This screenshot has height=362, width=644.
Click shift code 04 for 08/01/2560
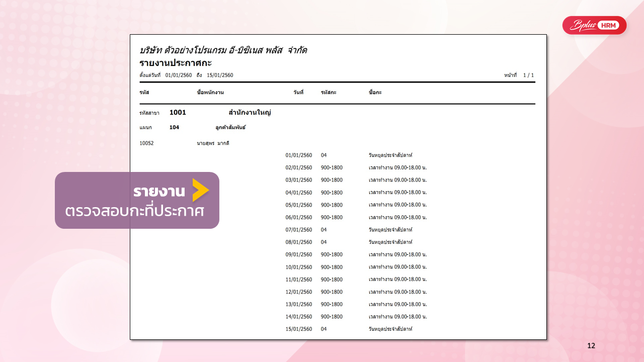click(x=324, y=242)
